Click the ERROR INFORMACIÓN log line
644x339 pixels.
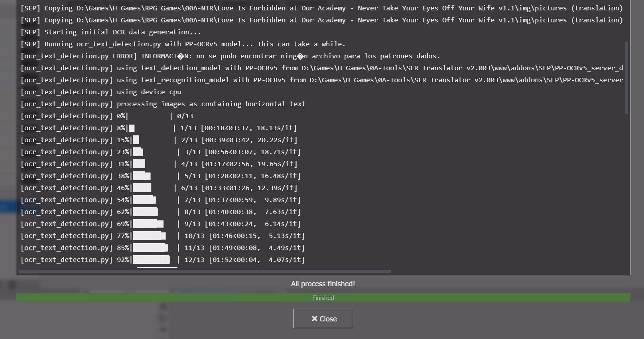[x=230, y=56]
